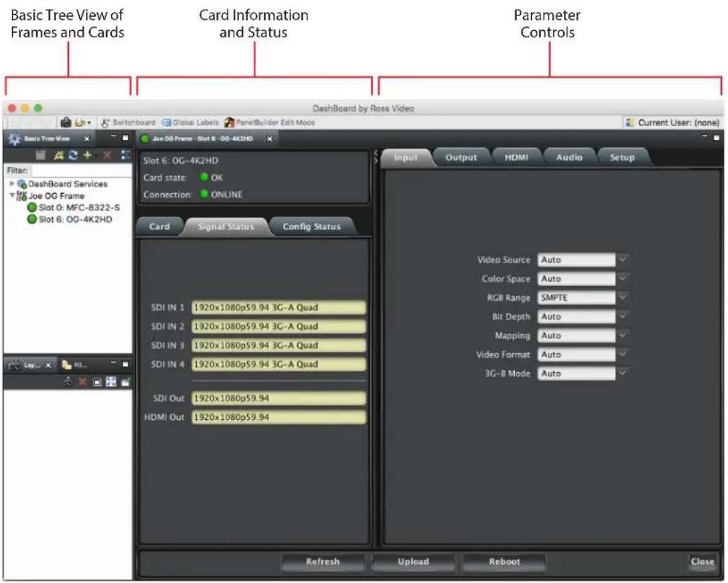Click the grid layout icon in the lower panel toolbar
This screenshot has width=728, height=583.
coord(111,382)
